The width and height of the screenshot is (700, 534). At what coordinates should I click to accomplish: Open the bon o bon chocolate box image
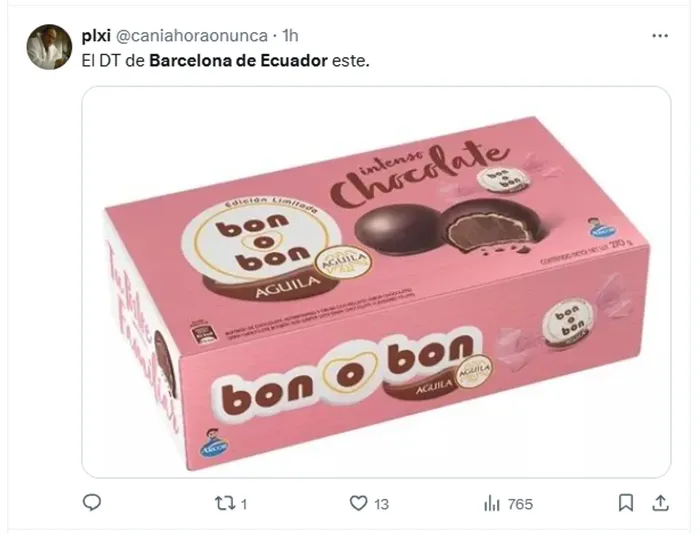click(x=376, y=282)
